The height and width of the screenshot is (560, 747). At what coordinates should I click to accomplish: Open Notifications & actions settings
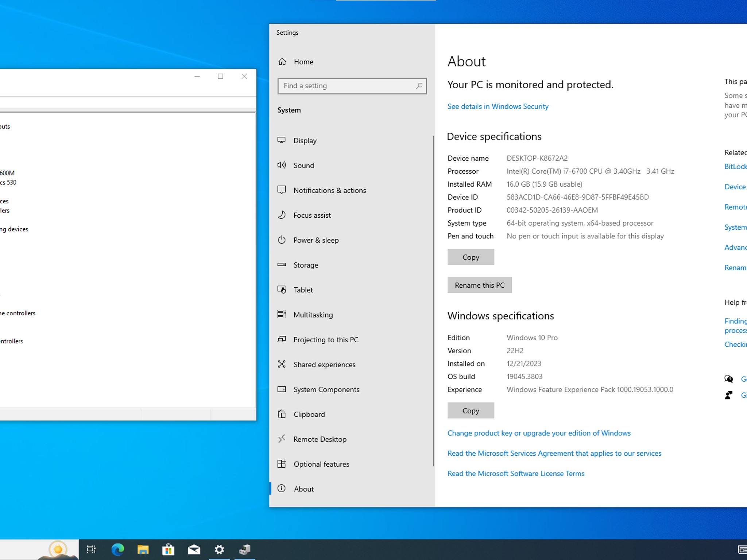coord(329,190)
